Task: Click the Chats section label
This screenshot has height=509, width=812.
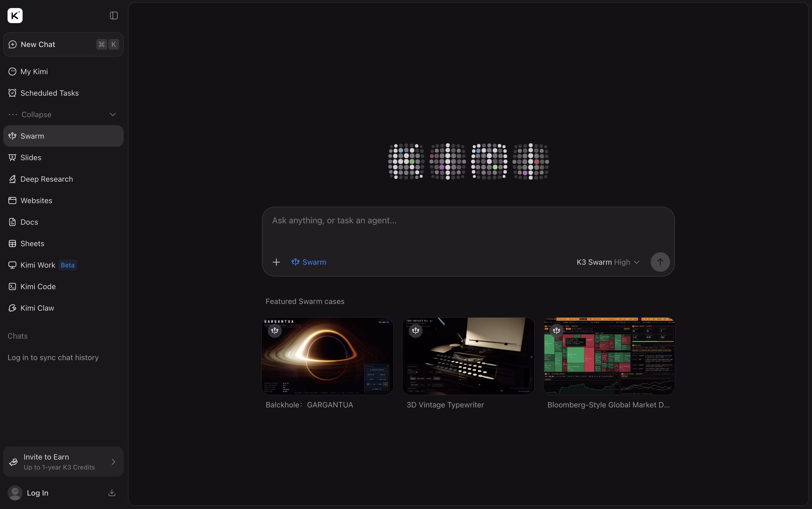Action: 18,336
